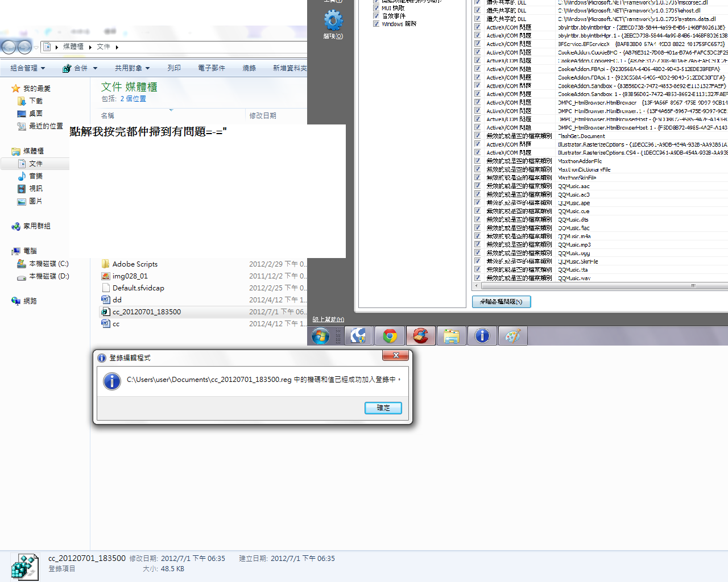
Task: Click the 網路 network icon
Action: [16, 301]
